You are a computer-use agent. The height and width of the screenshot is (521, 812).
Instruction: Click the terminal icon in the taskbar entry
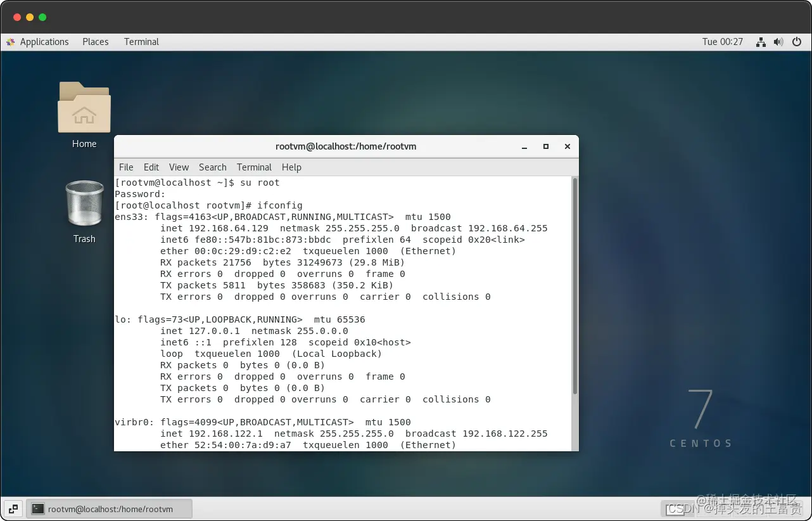tap(38, 508)
